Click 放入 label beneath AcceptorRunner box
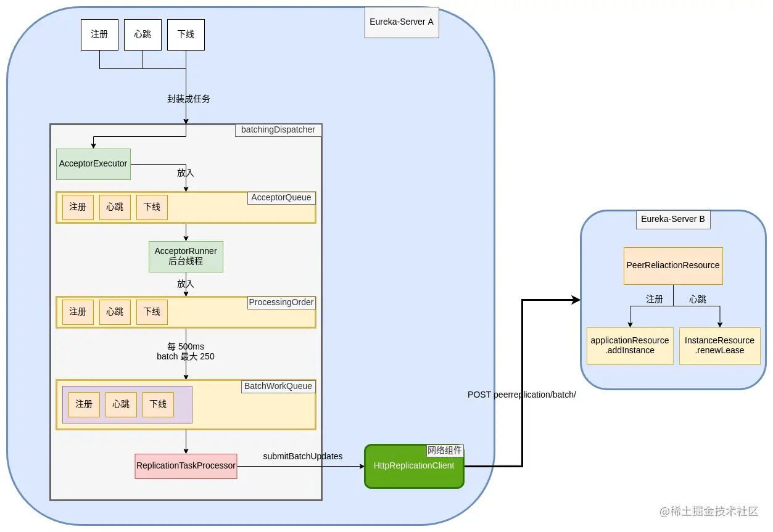 tap(186, 284)
